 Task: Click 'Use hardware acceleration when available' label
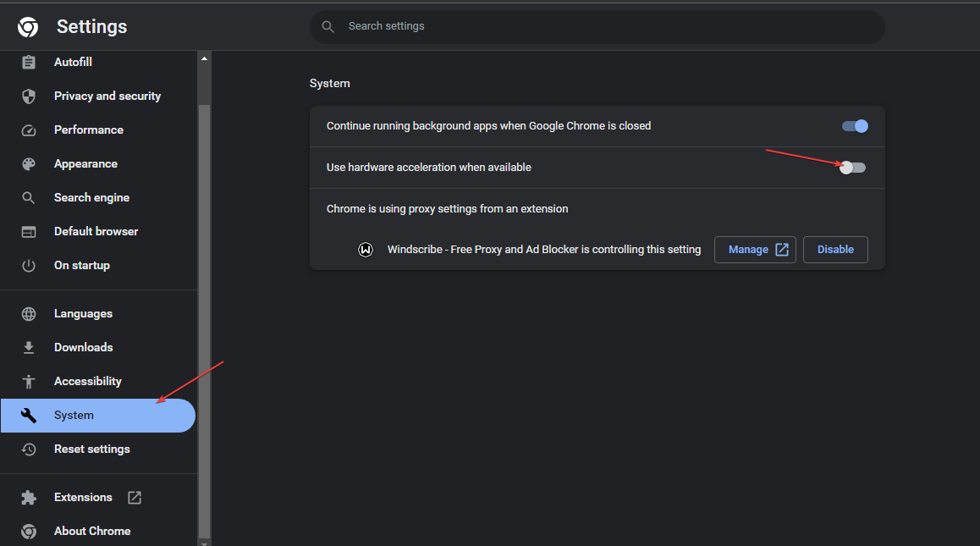(x=429, y=168)
